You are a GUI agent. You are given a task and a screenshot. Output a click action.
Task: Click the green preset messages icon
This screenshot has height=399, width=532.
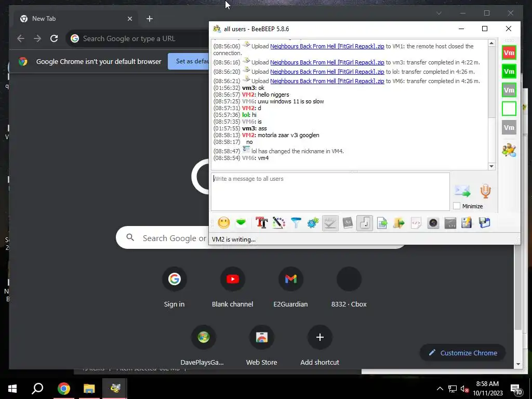pyautogui.click(x=241, y=223)
